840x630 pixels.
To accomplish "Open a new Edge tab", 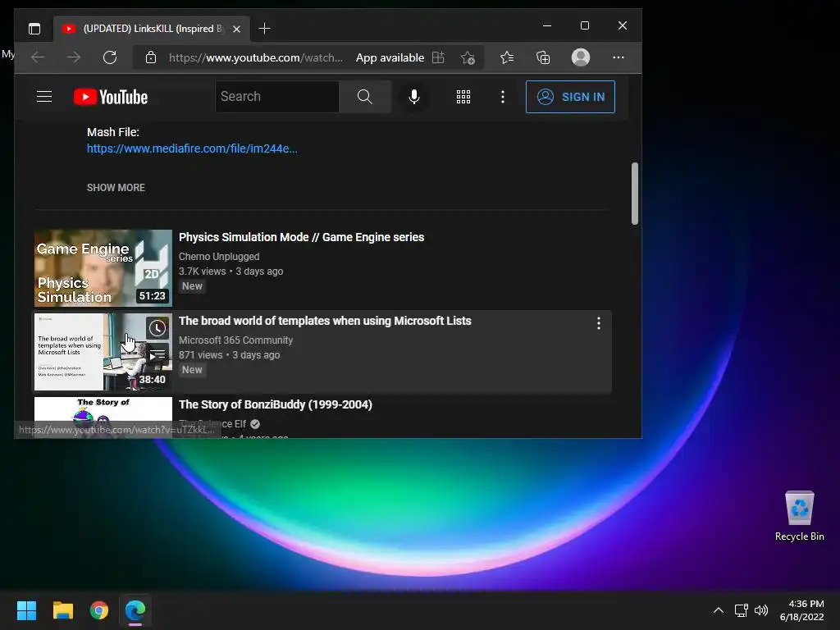I will [264, 29].
